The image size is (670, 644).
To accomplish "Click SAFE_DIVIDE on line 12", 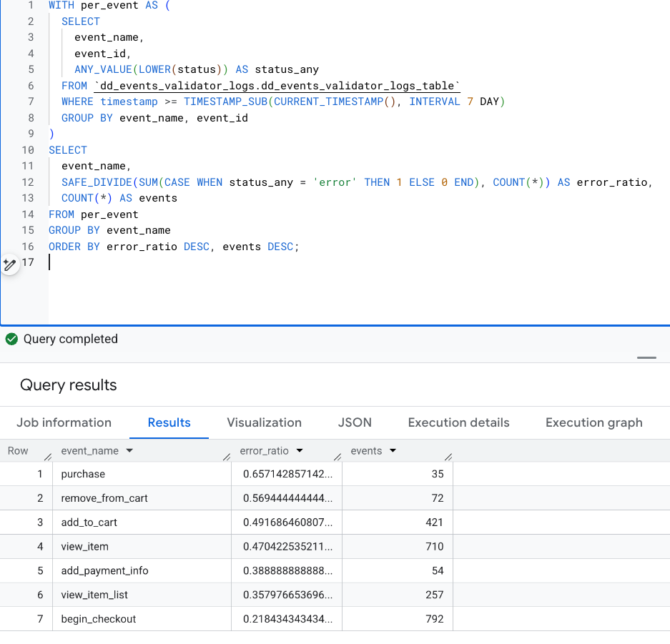I will coord(97,182).
